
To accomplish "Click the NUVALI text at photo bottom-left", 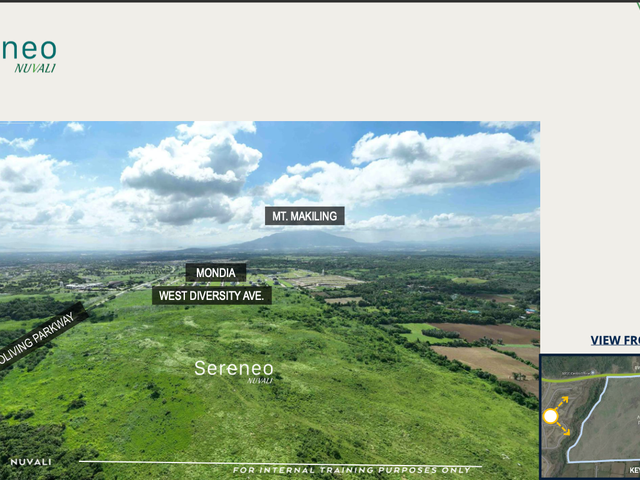I will [31, 462].
